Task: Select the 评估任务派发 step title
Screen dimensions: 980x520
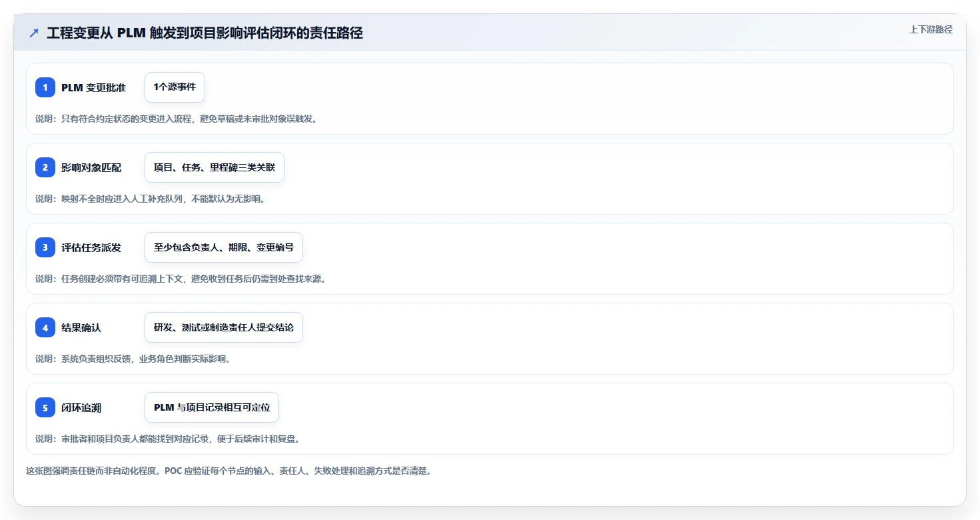Action: pos(91,247)
